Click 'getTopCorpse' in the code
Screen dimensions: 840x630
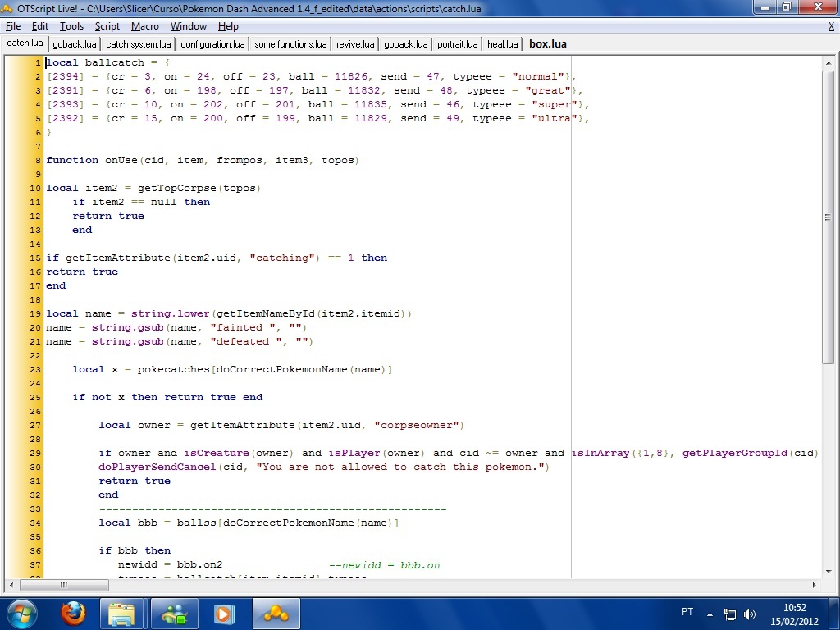tap(177, 188)
